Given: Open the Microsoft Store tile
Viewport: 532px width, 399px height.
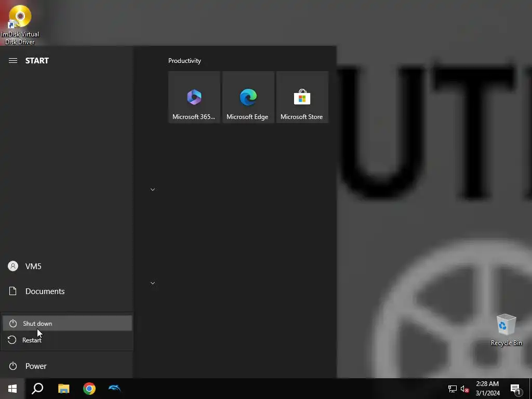Looking at the screenshot, I should (x=302, y=97).
